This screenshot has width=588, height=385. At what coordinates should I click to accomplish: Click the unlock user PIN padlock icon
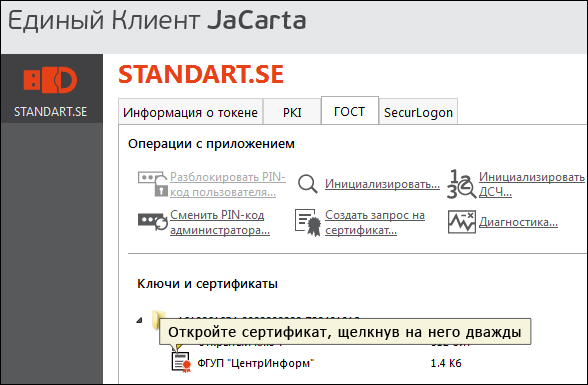pos(152,184)
